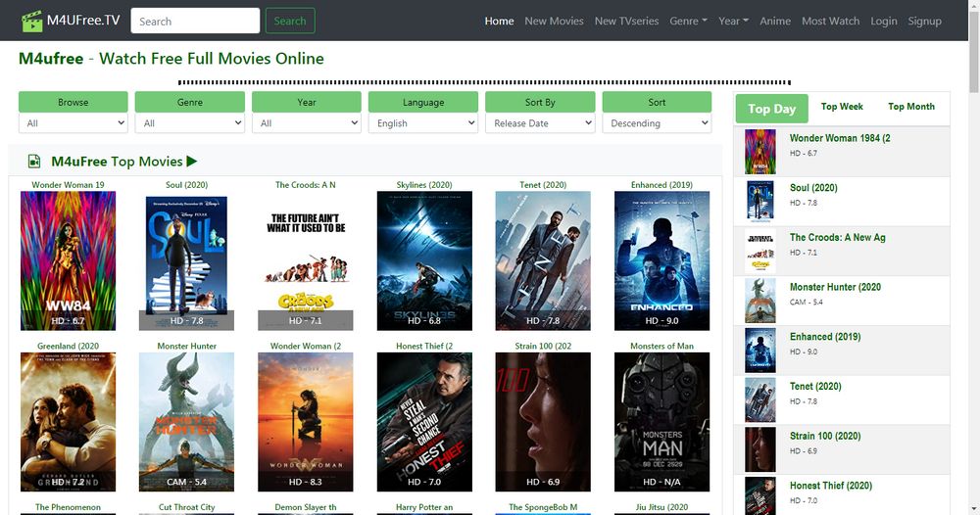Click the Cut Throat City title link
Viewport: 980px width, 515px height.
186,507
